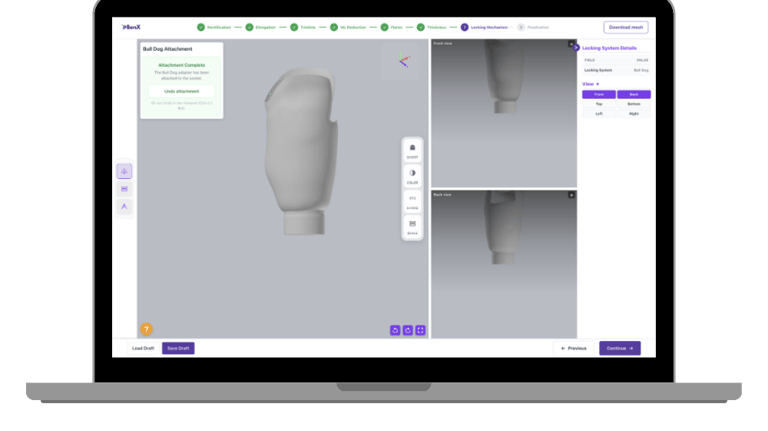
Task: Click the BenX logo
Action: pyautogui.click(x=131, y=27)
